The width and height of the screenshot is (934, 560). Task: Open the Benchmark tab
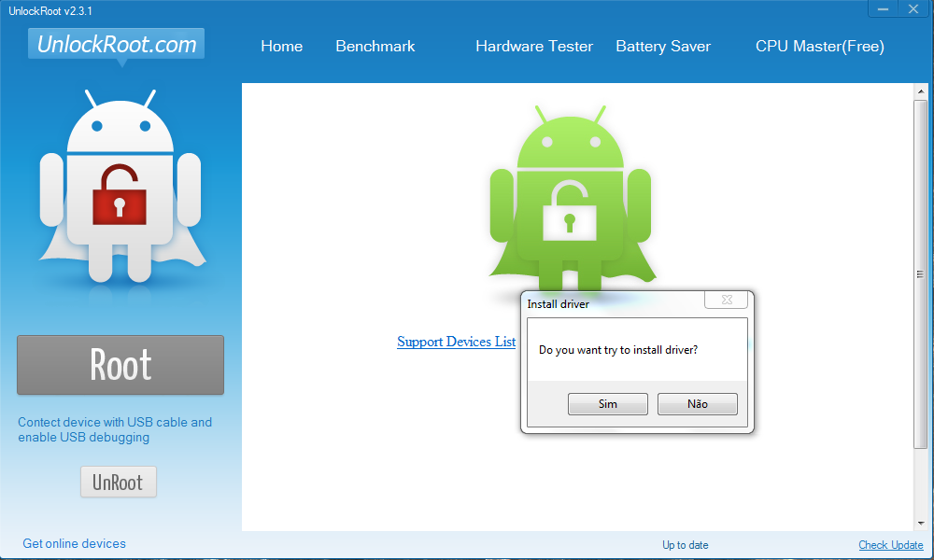pos(375,47)
